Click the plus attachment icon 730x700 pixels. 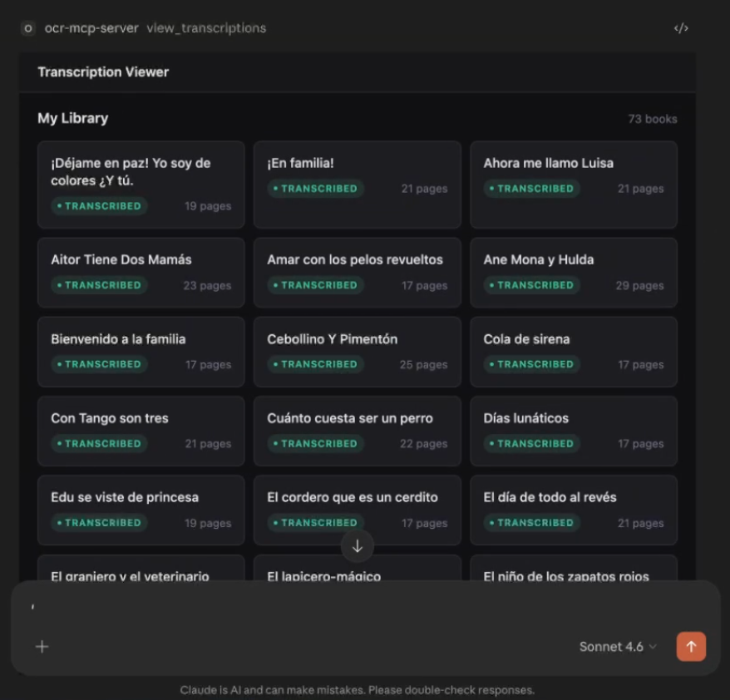coord(42,647)
